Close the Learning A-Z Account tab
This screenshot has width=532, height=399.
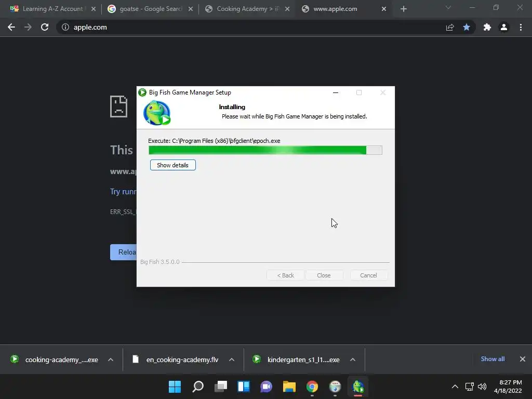click(94, 9)
